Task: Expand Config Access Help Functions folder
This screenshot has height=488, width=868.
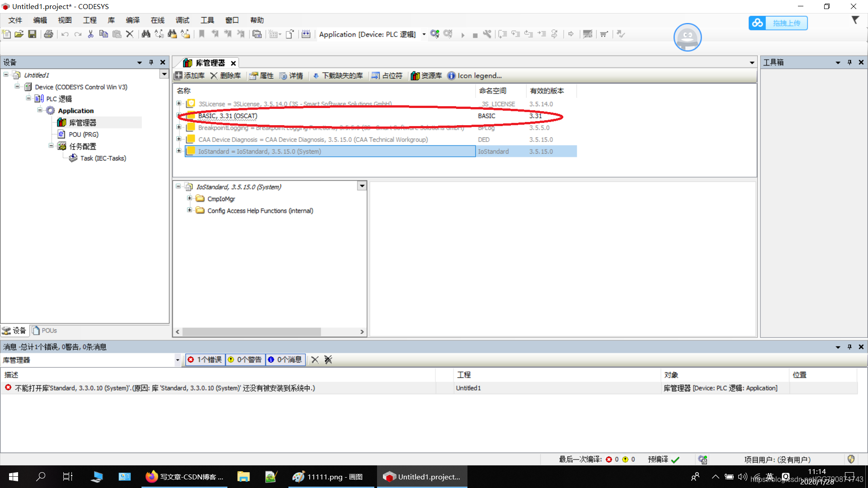Action: pos(189,210)
